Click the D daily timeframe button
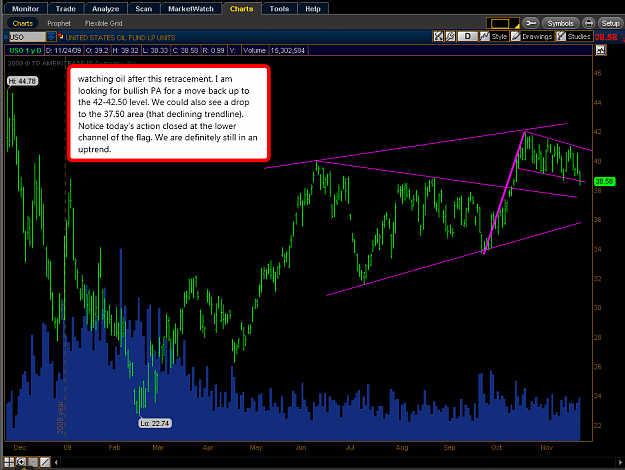The width and height of the screenshot is (625, 470). click(x=468, y=37)
